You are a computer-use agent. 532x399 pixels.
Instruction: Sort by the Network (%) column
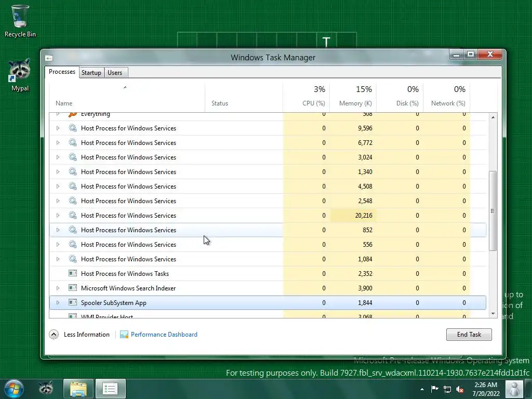(x=446, y=97)
